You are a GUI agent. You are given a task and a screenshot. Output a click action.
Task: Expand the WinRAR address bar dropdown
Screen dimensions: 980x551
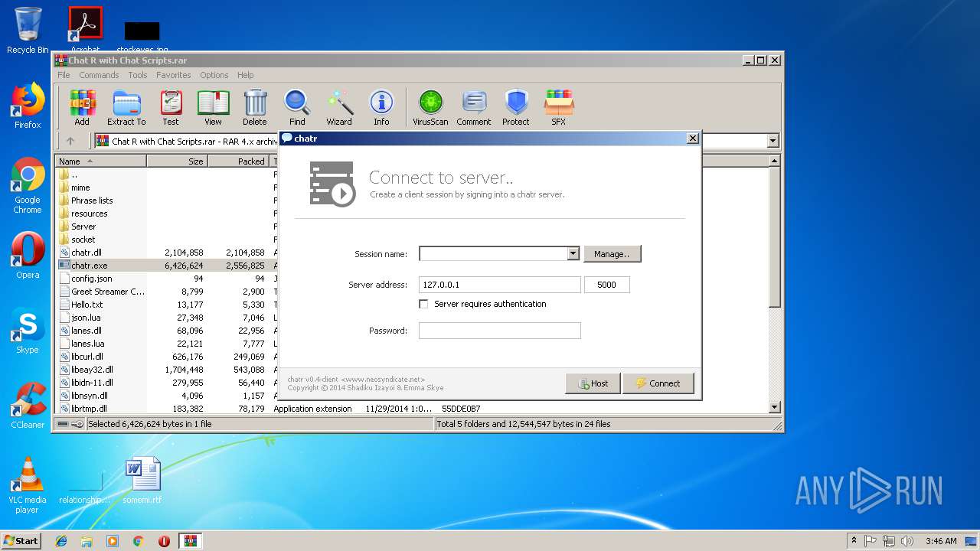773,141
